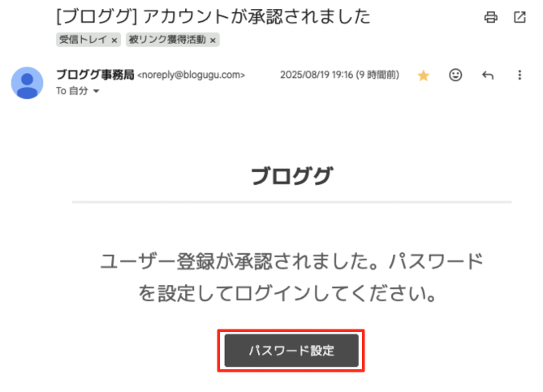Add emoji reaction with smiley icon
Viewport: 543px width, 392px height.
click(455, 75)
